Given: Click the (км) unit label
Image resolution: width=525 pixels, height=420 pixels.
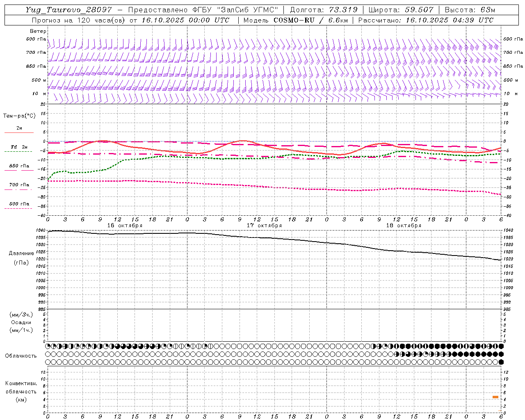Looking at the screenshot, I should click(21, 399).
